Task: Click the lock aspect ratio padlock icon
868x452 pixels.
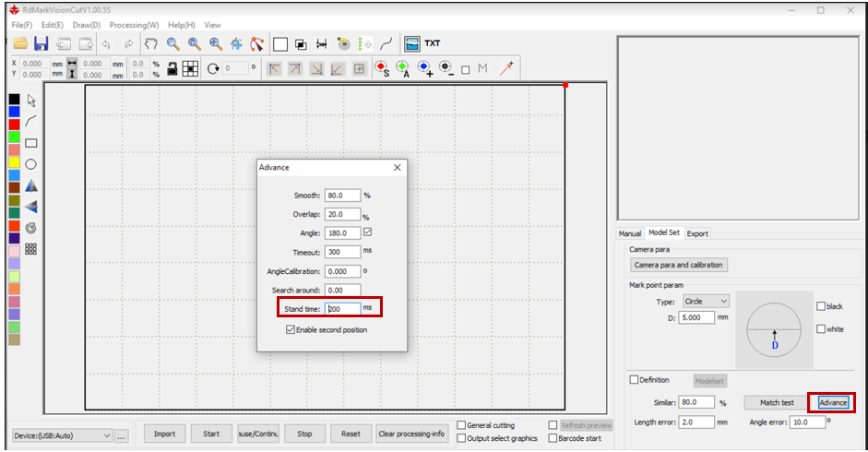Action: 172,68
